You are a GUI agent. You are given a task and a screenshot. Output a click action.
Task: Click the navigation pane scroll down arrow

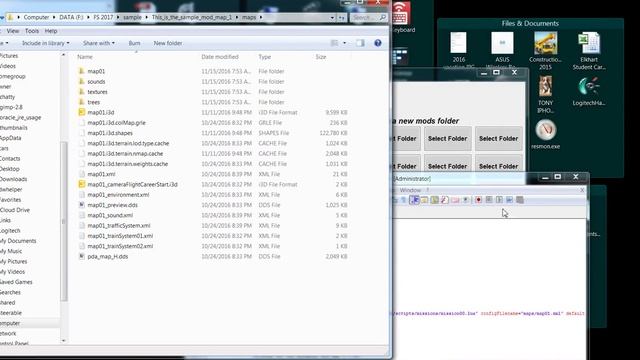coord(63,340)
